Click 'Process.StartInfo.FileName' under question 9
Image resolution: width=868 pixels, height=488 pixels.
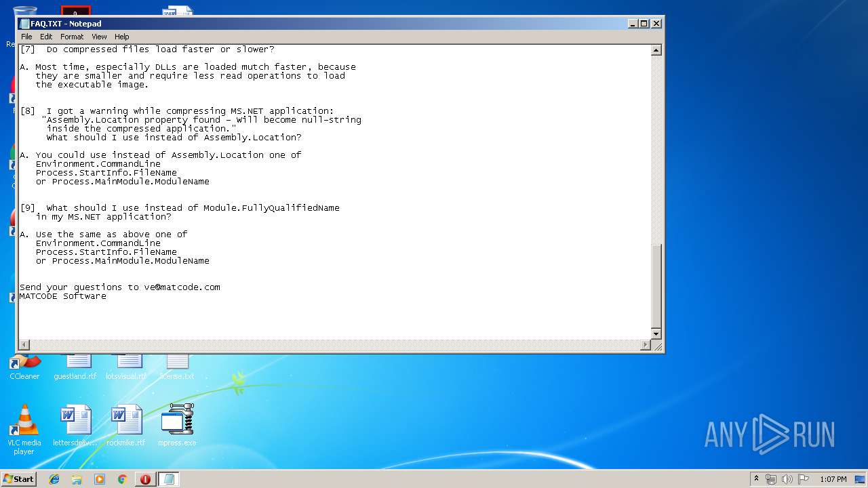106,252
